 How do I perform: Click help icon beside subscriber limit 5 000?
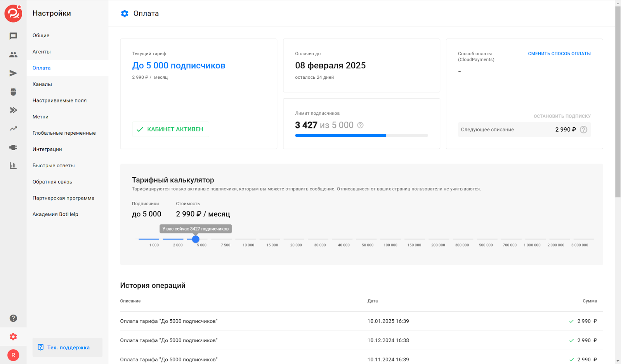coord(360,125)
